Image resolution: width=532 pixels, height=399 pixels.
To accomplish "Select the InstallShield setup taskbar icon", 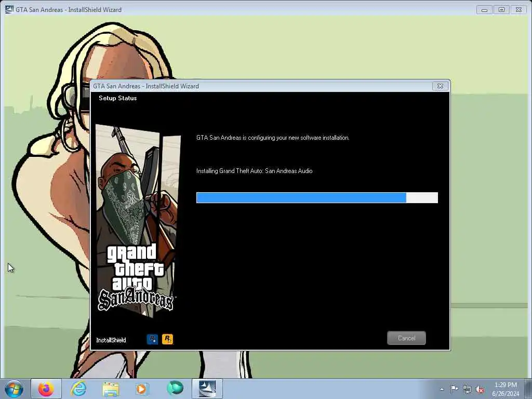I will point(207,389).
